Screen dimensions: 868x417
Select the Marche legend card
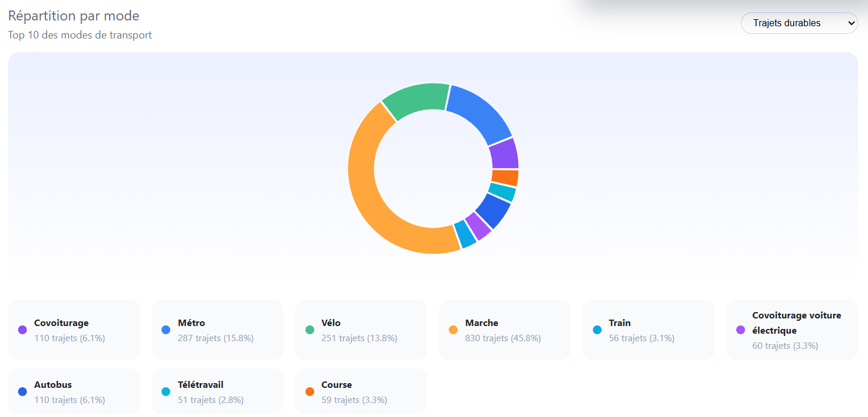coord(505,330)
